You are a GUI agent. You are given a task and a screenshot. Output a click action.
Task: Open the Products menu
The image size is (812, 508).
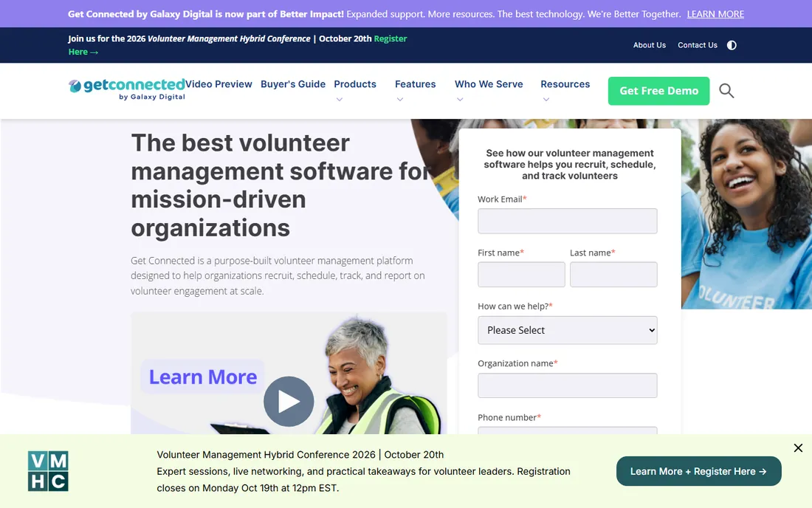pos(355,84)
